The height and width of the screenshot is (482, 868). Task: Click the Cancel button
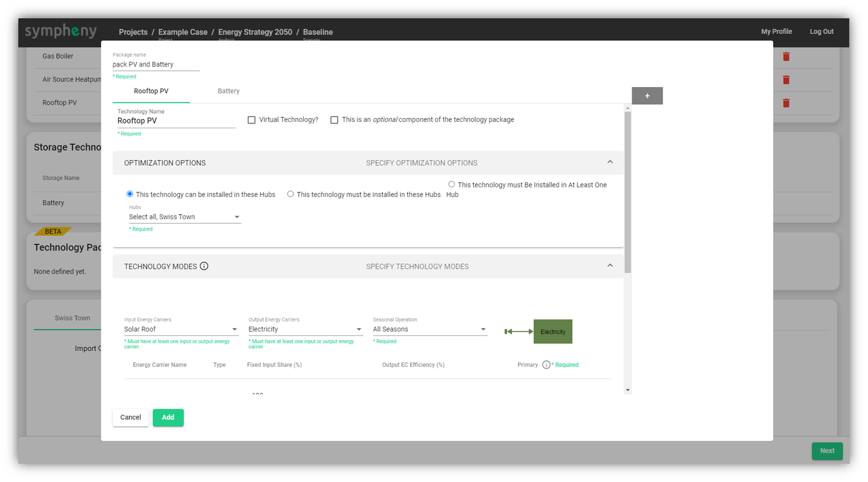(x=130, y=417)
